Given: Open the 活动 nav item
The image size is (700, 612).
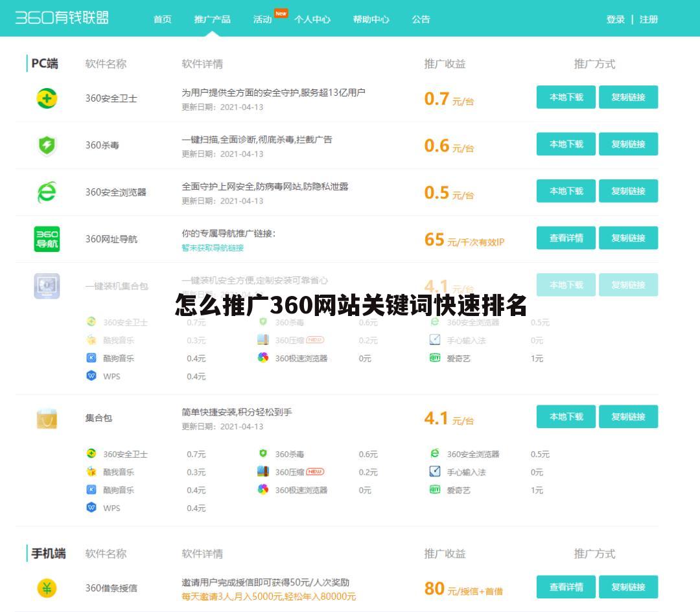Looking at the screenshot, I should [262, 19].
